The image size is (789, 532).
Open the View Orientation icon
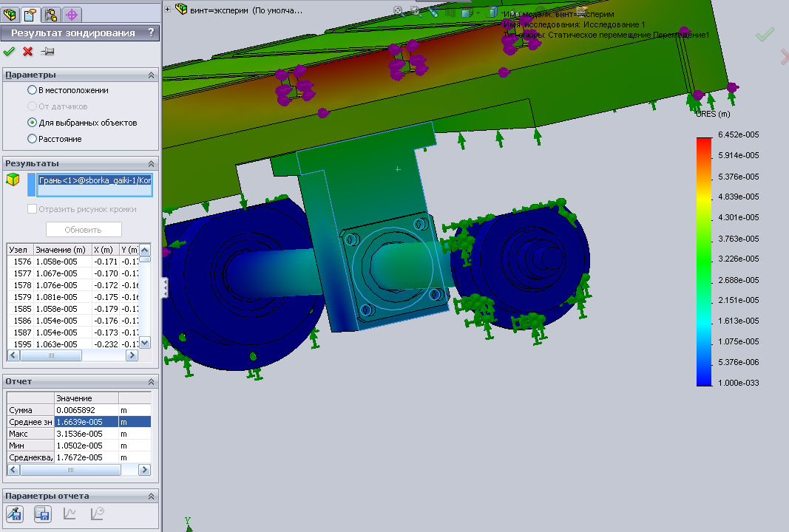(x=467, y=12)
